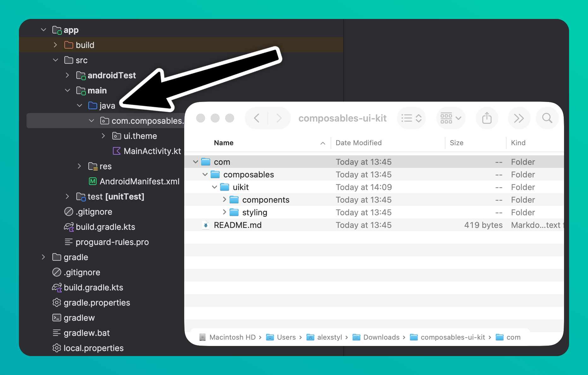Click the MainActivity.kt Kotlin file icon

tap(117, 151)
